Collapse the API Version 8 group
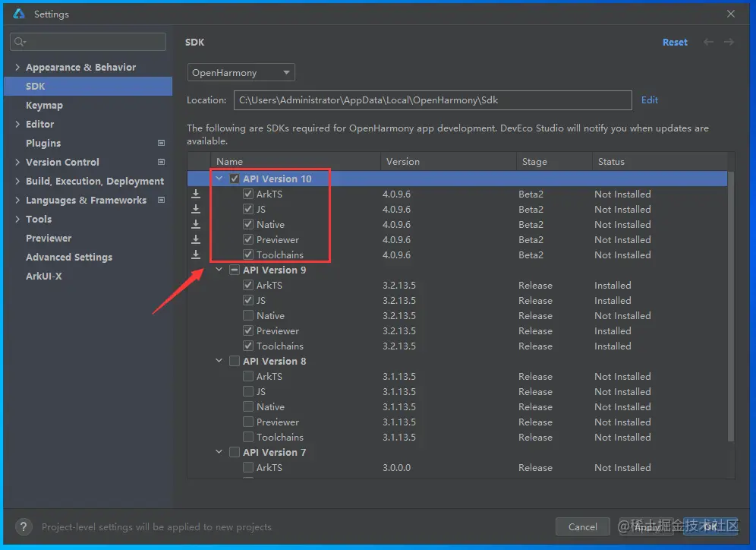This screenshot has width=756, height=550. click(219, 361)
